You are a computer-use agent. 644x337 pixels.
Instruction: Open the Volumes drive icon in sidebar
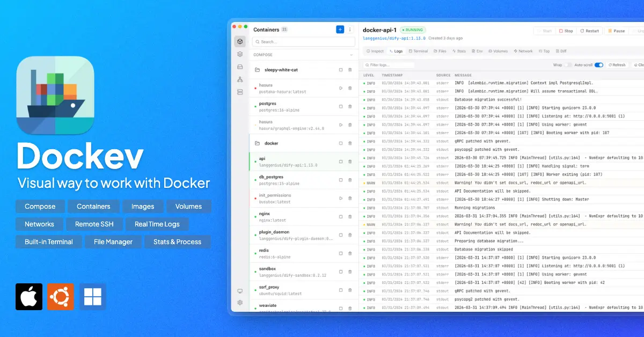point(240,67)
